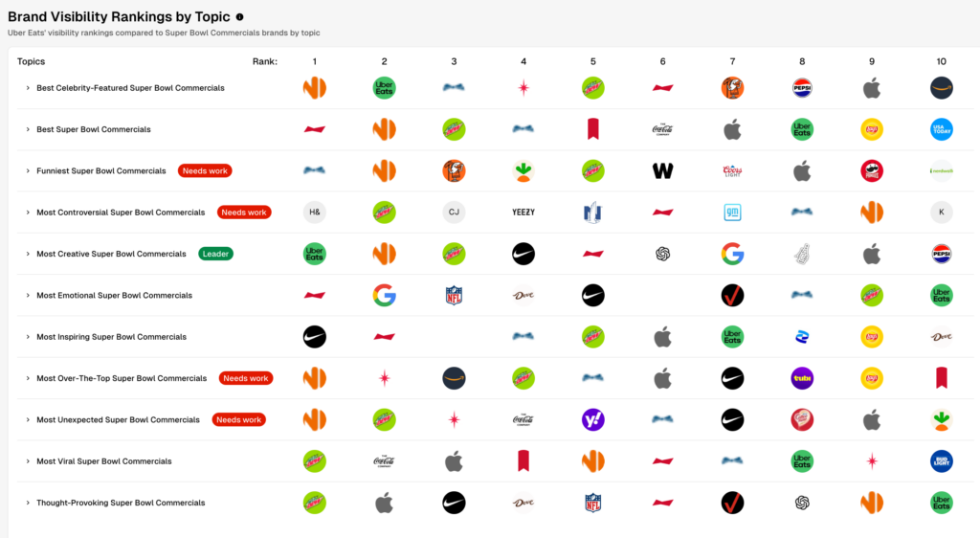Expand Thought-Provoking Super Bowl Commercials topic
980x538 pixels.
pos(28,503)
